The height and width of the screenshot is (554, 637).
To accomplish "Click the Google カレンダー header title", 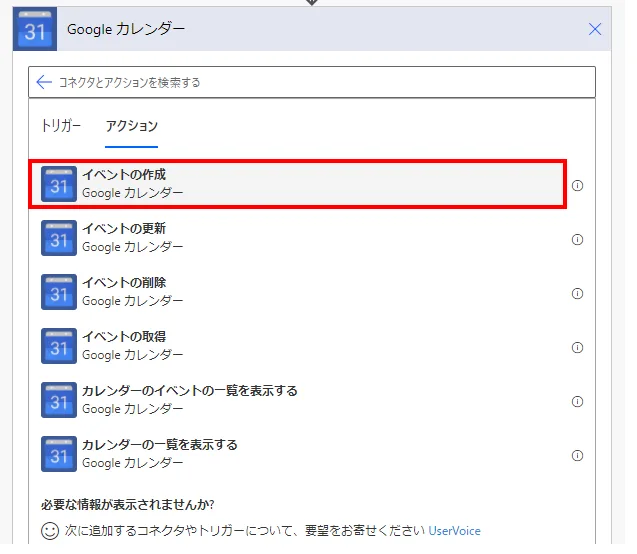I will 126,29.
